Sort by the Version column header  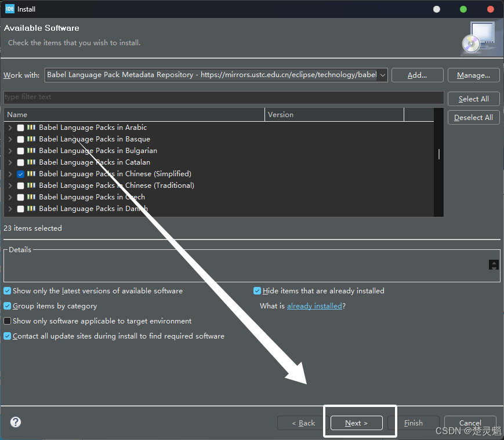point(334,115)
